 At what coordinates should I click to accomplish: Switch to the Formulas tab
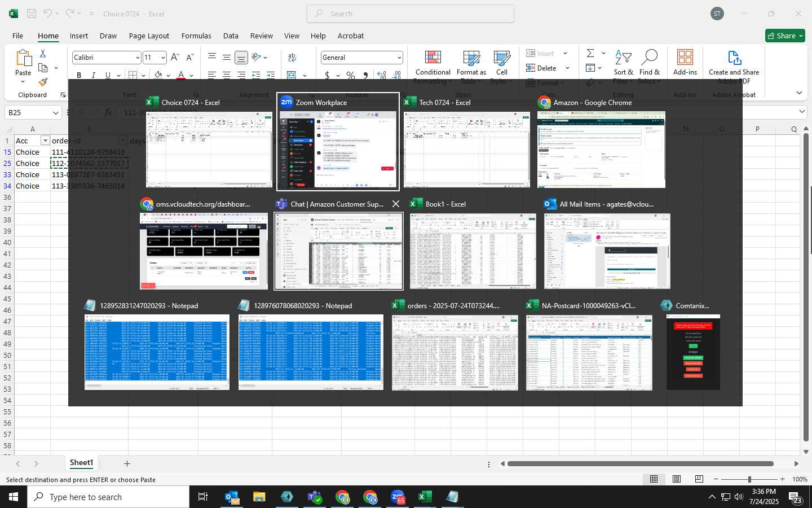pos(196,36)
